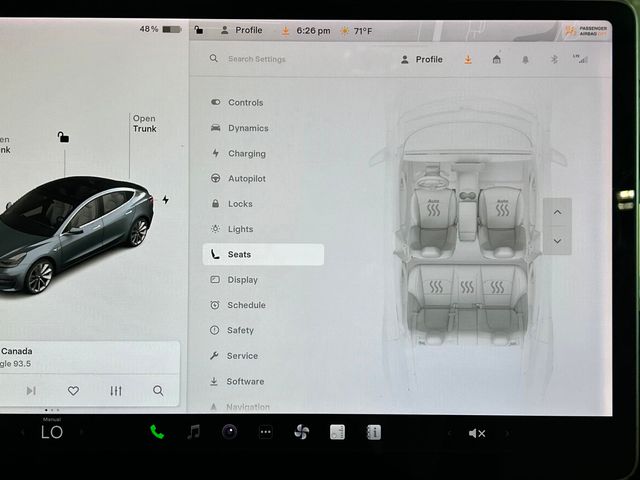Tap the lock icon in the status bar

199,30
